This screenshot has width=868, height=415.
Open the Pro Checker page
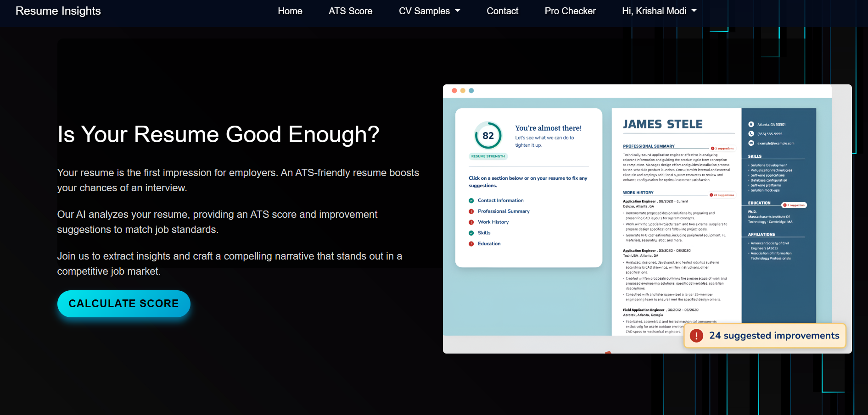pyautogui.click(x=570, y=11)
